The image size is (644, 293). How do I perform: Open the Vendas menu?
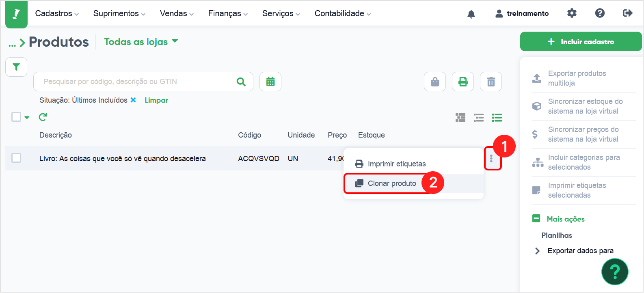(177, 13)
